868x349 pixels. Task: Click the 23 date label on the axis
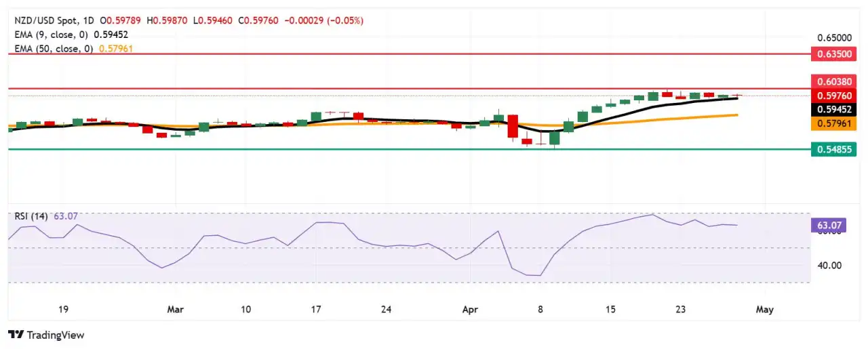[x=681, y=309]
